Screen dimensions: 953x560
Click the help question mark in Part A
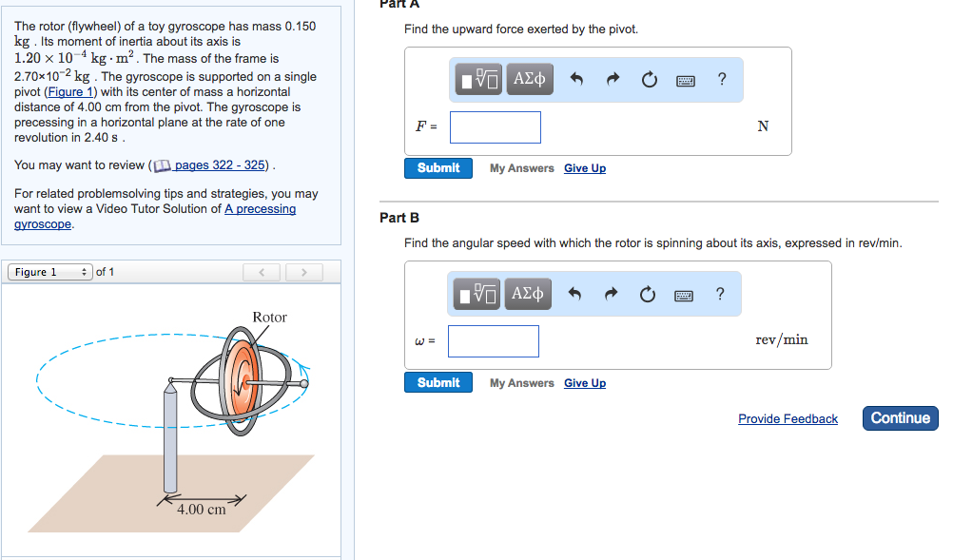(720, 79)
